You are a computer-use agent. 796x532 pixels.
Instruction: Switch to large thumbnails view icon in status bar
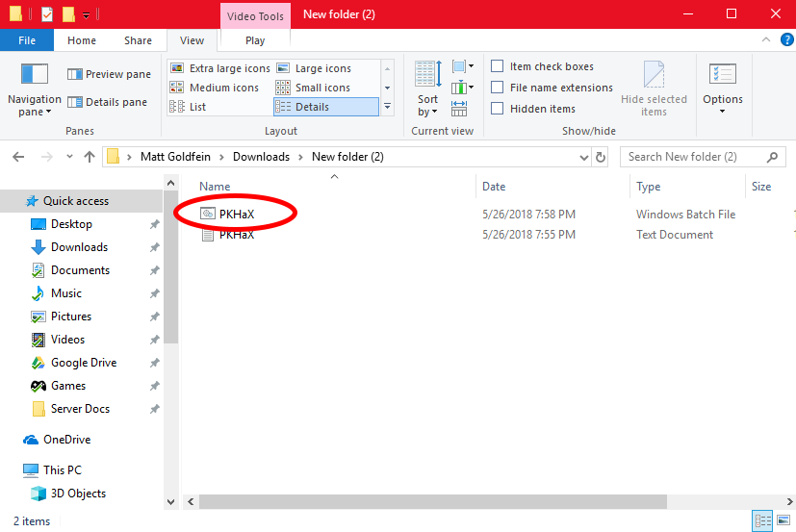click(x=783, y=520)
